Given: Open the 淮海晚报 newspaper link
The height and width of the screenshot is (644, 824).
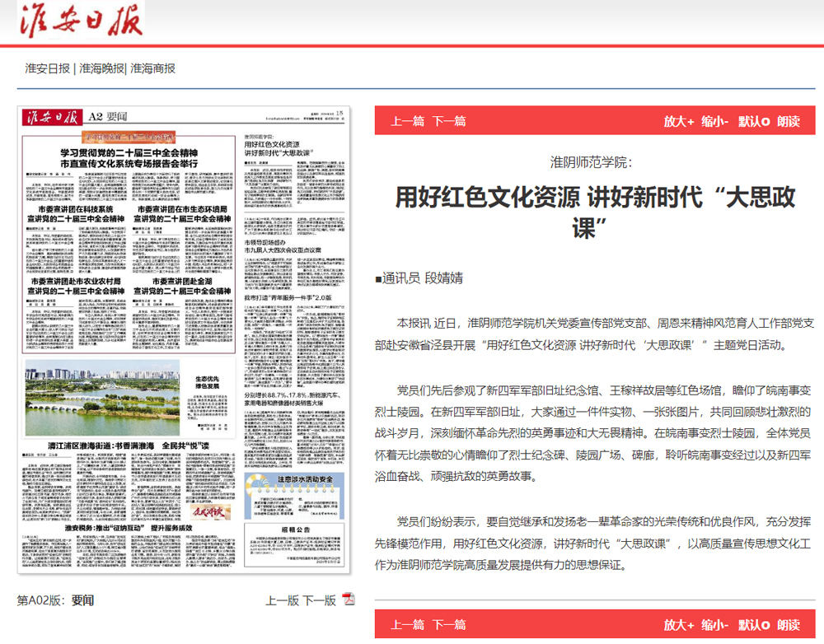Looking at the screenshot, I should pos(102,68).
